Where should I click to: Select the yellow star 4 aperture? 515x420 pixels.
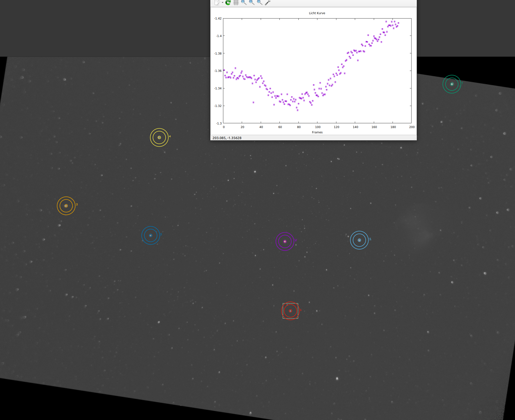(x=159, y=137)
